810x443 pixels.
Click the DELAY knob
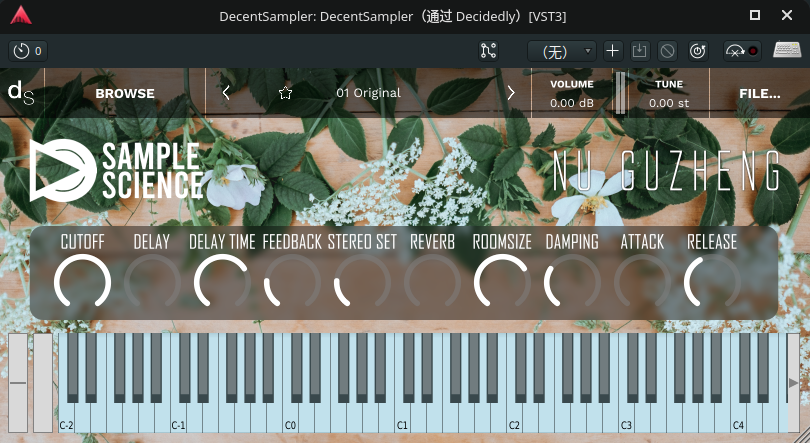152,281
